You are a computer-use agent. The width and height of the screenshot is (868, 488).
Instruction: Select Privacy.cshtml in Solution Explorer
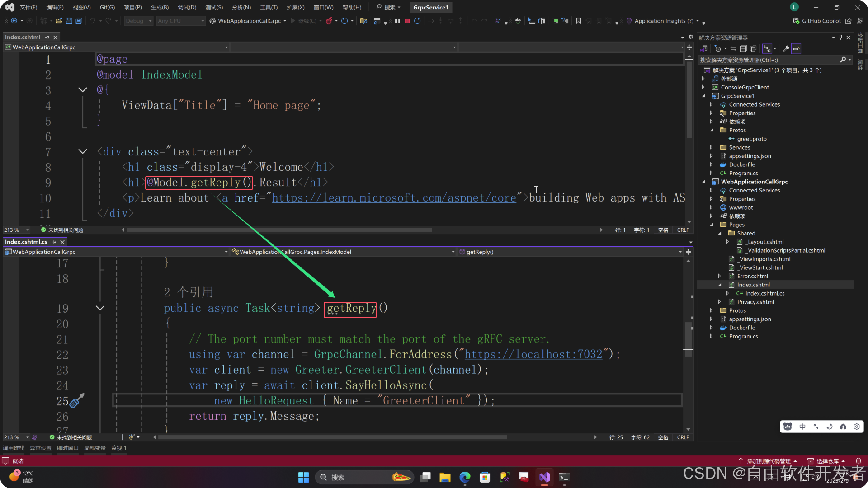pyautogui.click(x=755, y=302)
